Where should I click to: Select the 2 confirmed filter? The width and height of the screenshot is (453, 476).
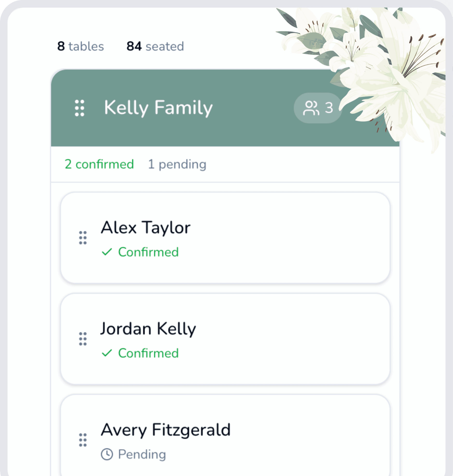[99, 164]
